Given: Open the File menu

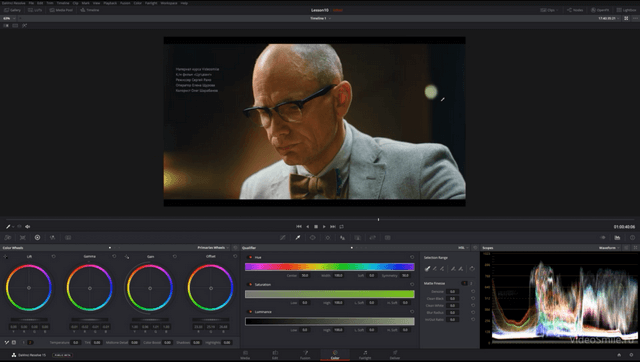Looking at the screenshot, I should click(x=31, y=3).
